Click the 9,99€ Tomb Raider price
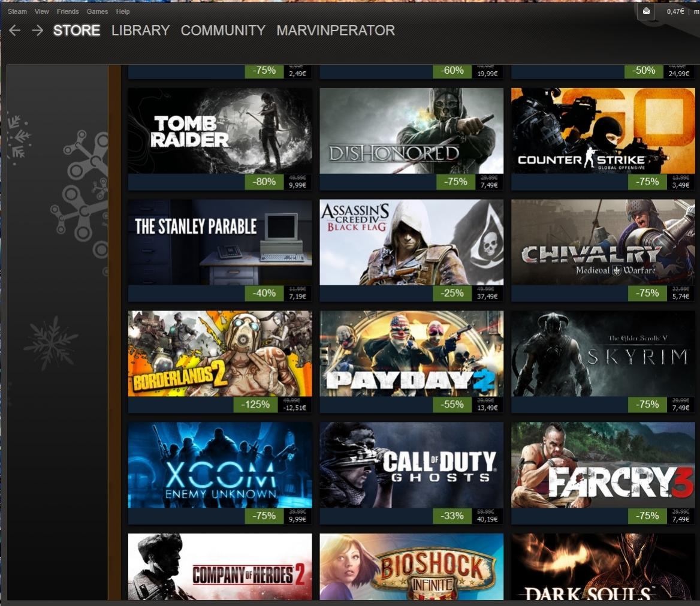 coord(297,185)
